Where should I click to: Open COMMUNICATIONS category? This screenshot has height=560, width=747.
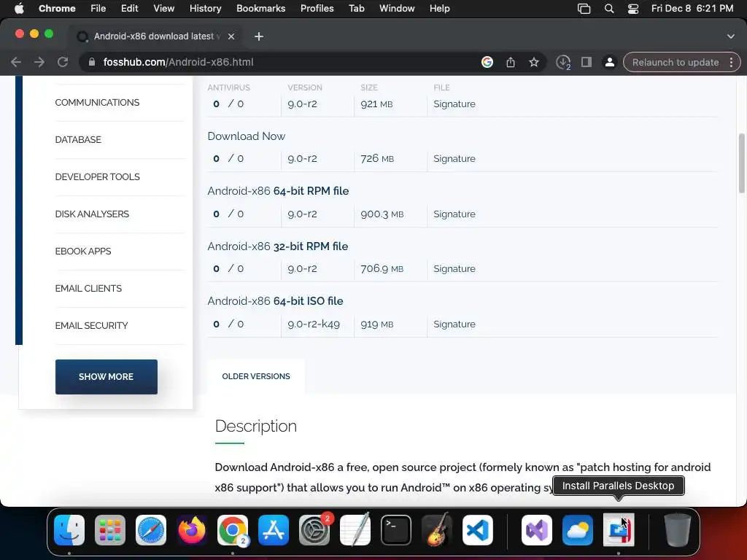click(97, 102)
